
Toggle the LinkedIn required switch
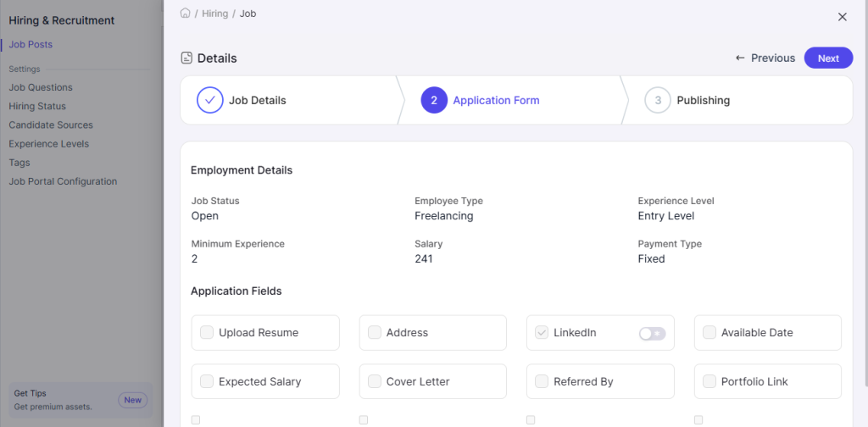(x=652, y=334)
